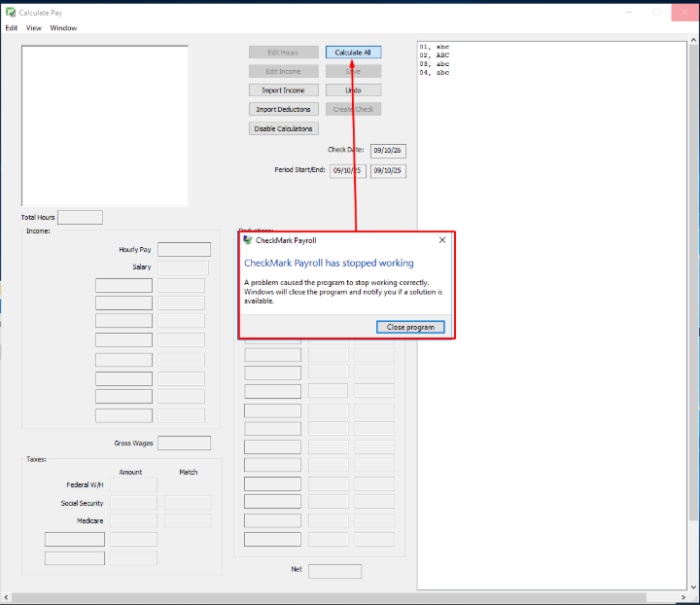Click the Calculate Pay window icon
The image size is (700, 605).
coord(11,13)
